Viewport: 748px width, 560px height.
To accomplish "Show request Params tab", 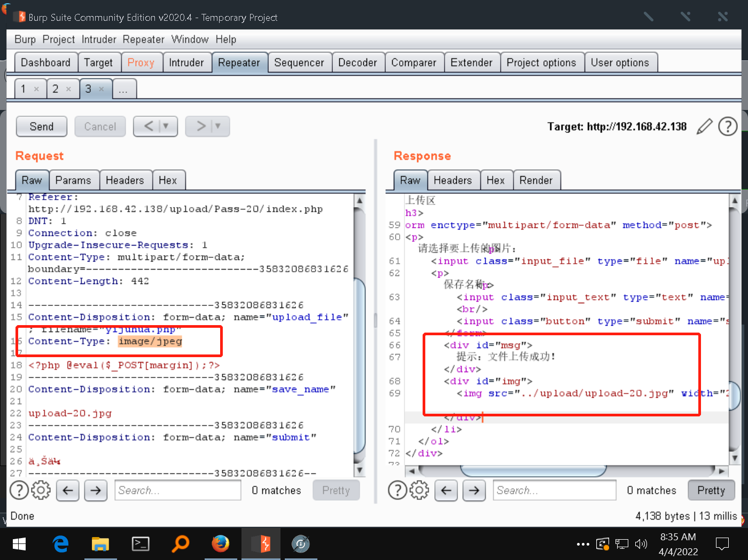I will pyautogui.click(x=73, y=180).
